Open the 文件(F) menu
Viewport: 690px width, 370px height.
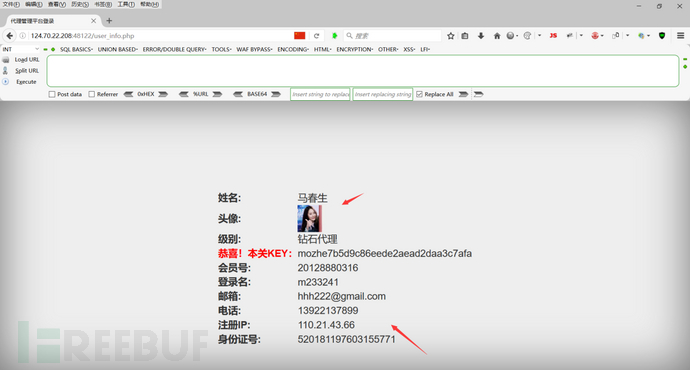click(x=11, y=4)
